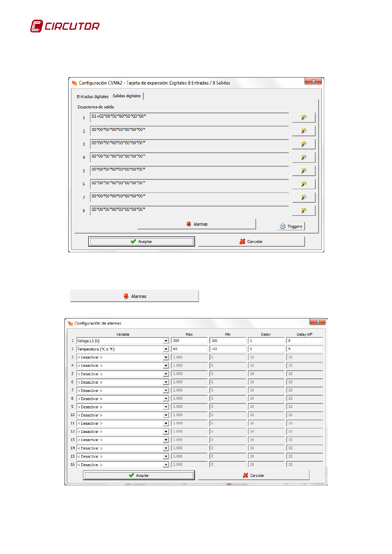Edit output equation 4 via its wand button
Viewport: 392px width, 554px height.
(x=304, y=157)
